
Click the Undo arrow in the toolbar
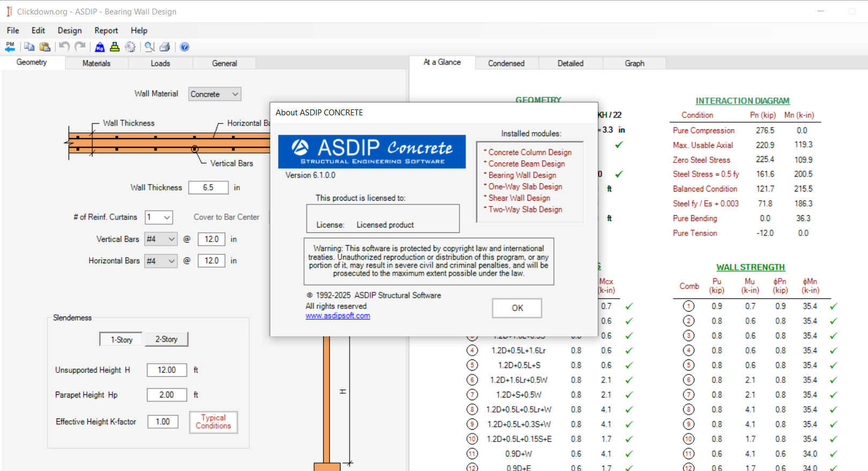[64, 47]
